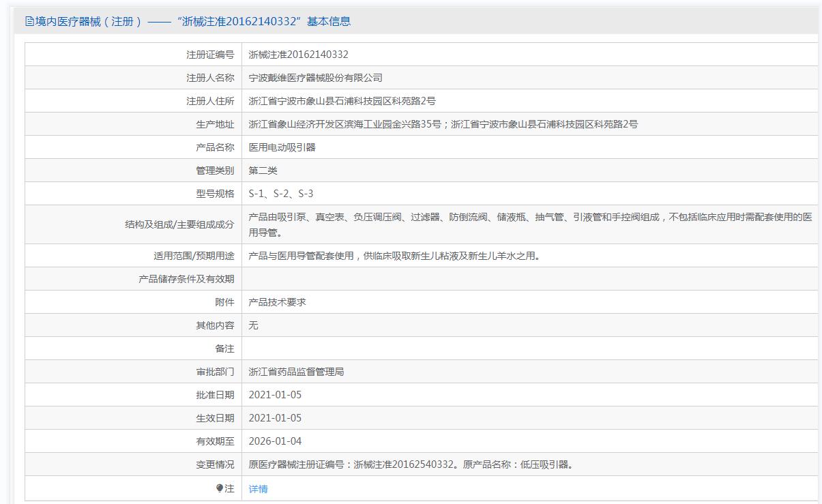Viewport: 822px width, 504px height.
Task: Click the 注册人住所 address value
Action: [x=342, y=101]
